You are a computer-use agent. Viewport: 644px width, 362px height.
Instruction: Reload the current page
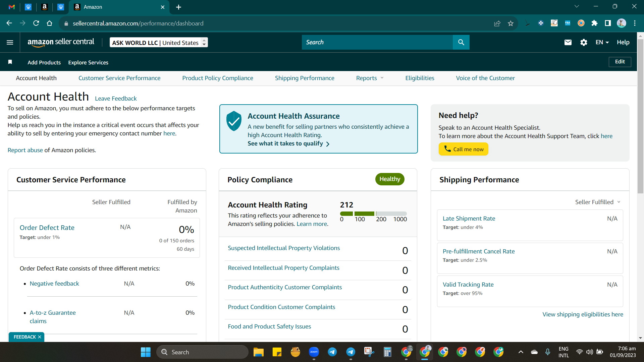(36, 23)
